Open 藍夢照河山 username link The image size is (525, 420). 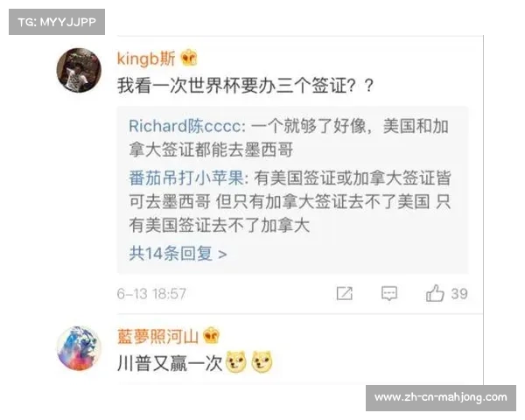click(158, 336)
